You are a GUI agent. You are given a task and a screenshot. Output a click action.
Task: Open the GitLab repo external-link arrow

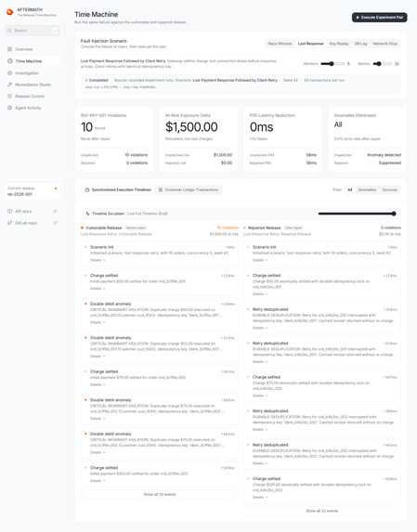pos(55,223)
